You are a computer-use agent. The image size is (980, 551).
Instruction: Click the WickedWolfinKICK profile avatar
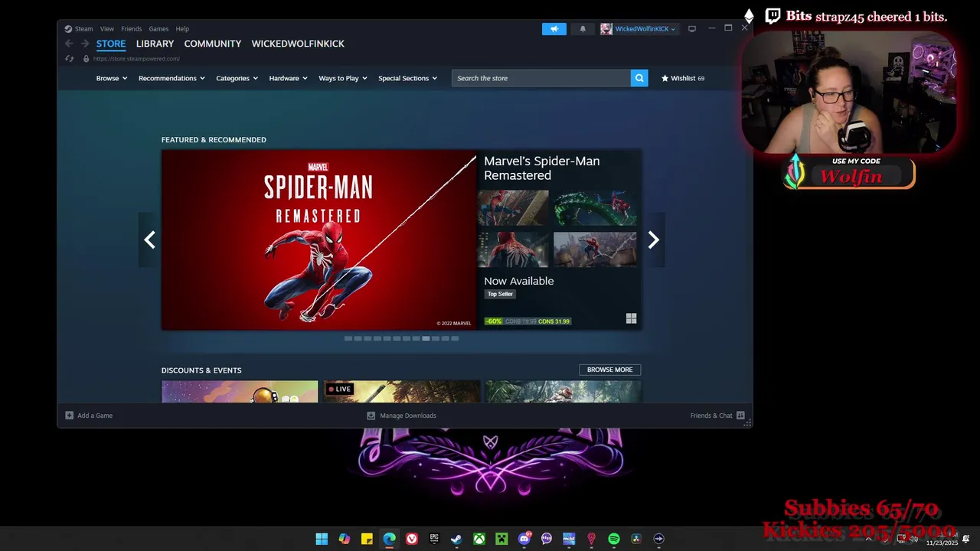(606, 29)
